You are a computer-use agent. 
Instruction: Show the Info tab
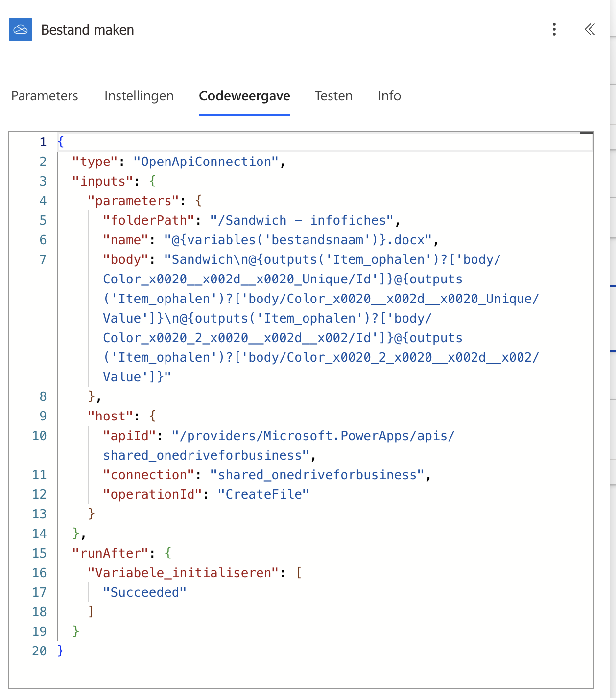pyautogui.click(x=389, y=96)
